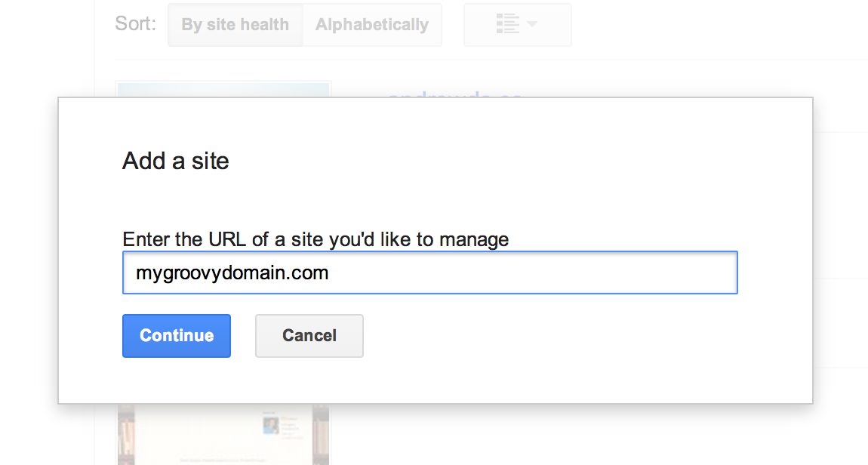Click the profile photo inside bottom thumbnail
The height and width of the screenshot is (465, 868).
click(271, 425)
